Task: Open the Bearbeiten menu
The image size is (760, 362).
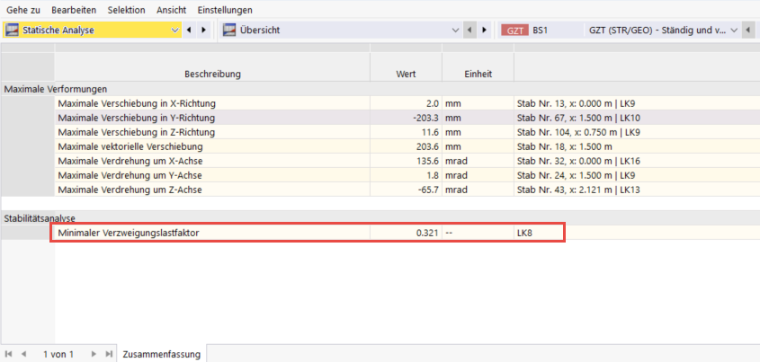Action: 74,10
